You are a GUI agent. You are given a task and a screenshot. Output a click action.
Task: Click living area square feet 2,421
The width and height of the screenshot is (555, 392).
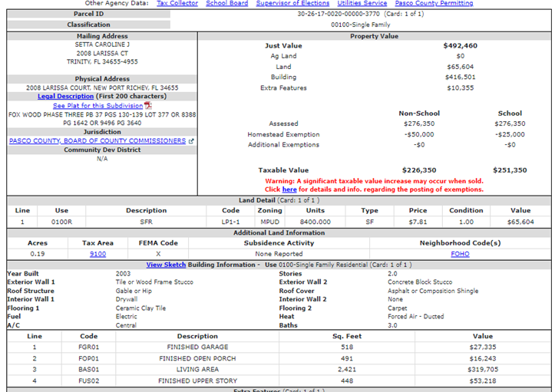tap(347, 370)
